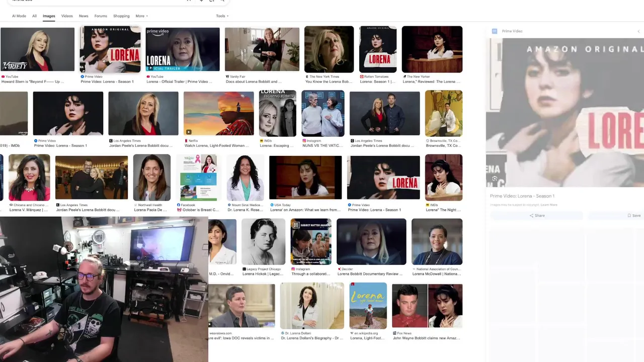Open the October is Breast Cancer flyer image
This screenshot has height=362, width=644.
pos(199,177)
